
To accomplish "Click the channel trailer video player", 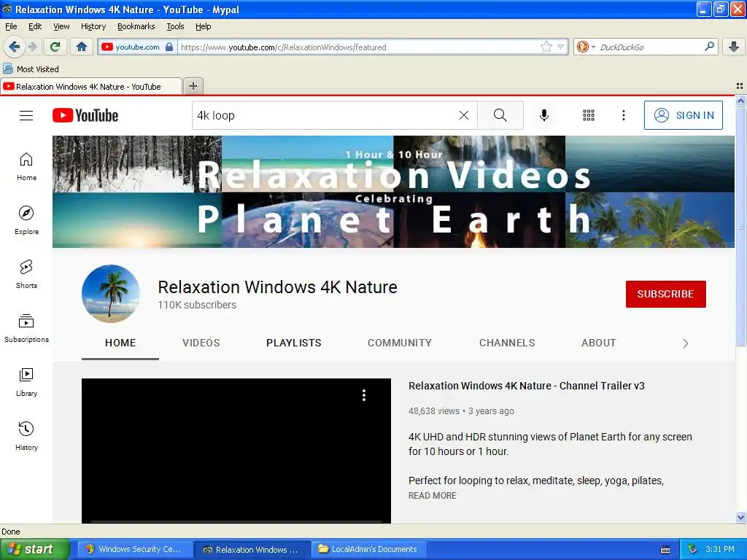I will click(x=236, y=451).
